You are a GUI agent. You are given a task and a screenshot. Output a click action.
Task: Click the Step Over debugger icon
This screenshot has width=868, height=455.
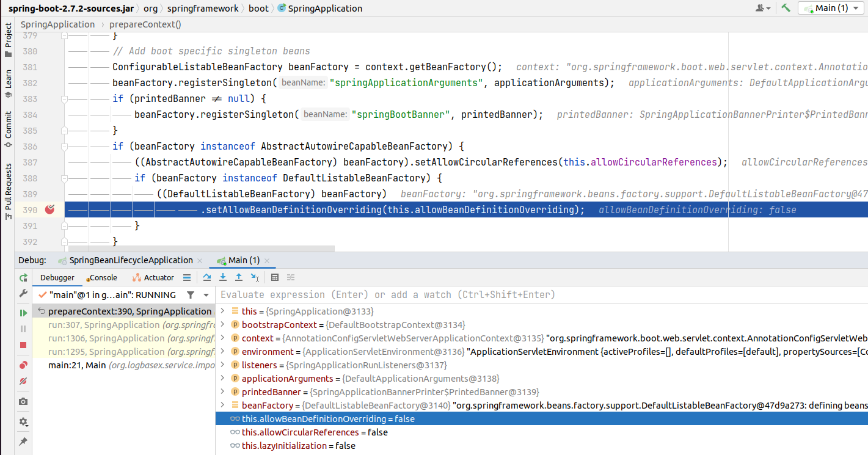pyautogui.click(x=207, y=277)
